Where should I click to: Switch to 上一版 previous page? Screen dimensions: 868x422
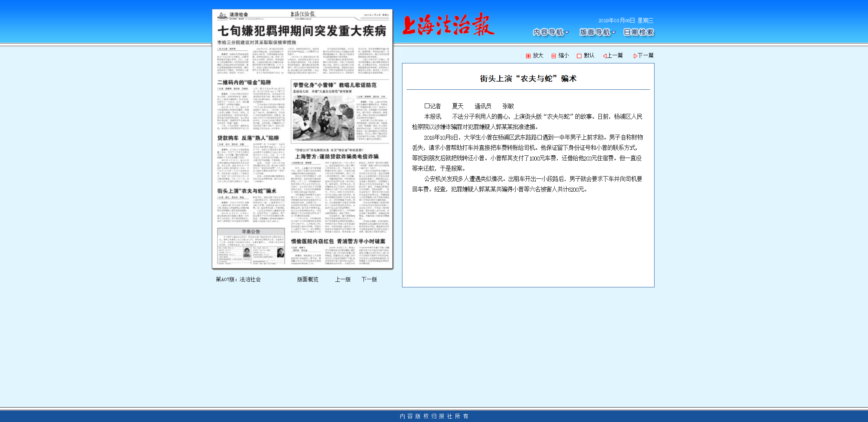click(343, 279)
